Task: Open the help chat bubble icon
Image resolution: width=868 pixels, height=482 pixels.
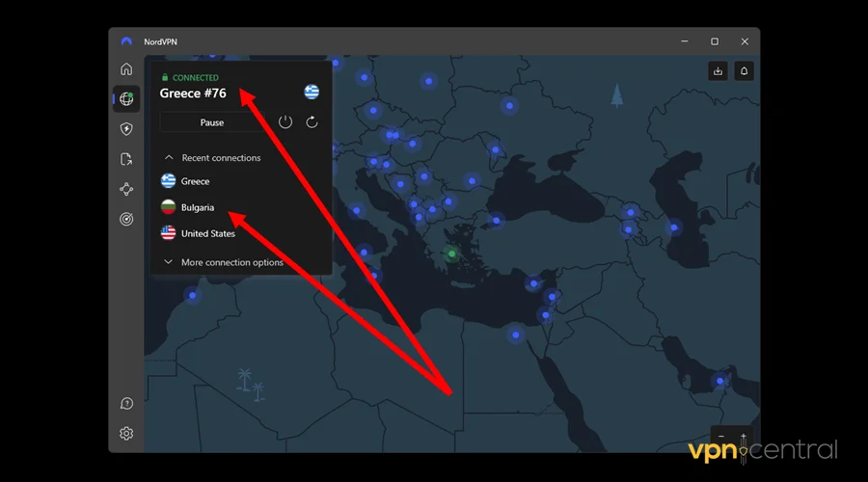Action: tap(126, 404)
